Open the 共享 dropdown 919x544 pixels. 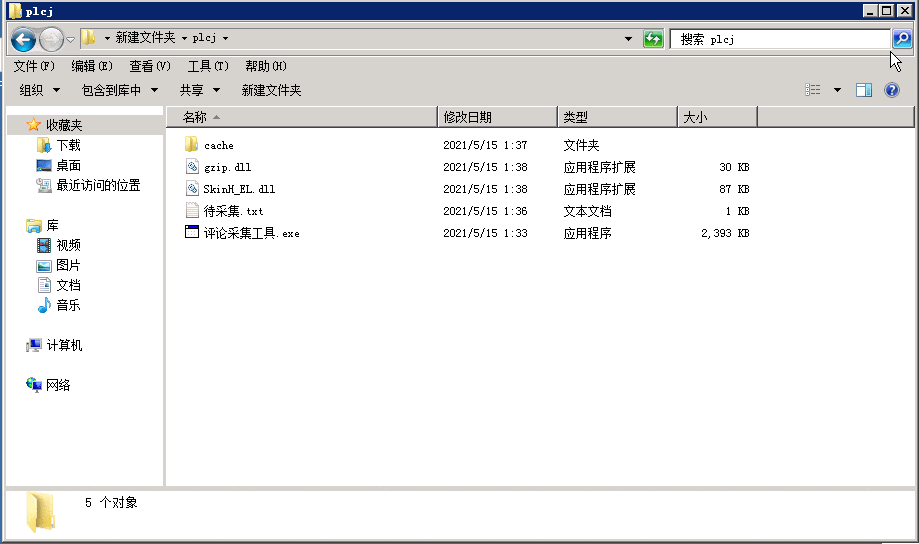(199, 90)
